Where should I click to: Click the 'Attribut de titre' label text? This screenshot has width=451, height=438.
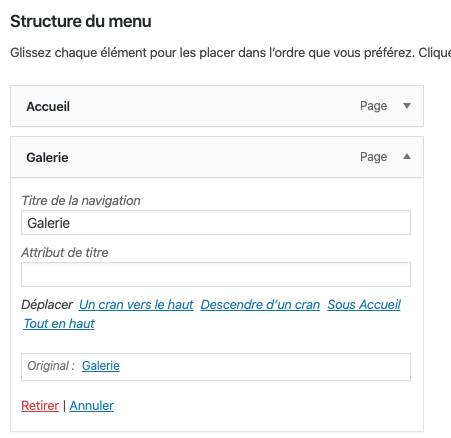(65, 252)
